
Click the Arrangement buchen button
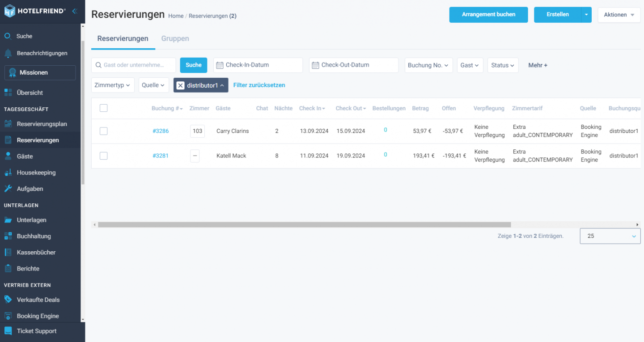[488, 15]
